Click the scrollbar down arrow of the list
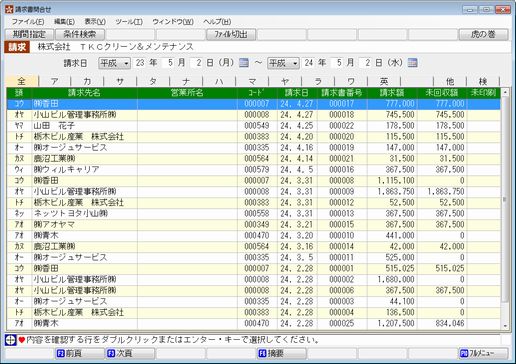The image size is (516, 364). click(x=505, y=326)
